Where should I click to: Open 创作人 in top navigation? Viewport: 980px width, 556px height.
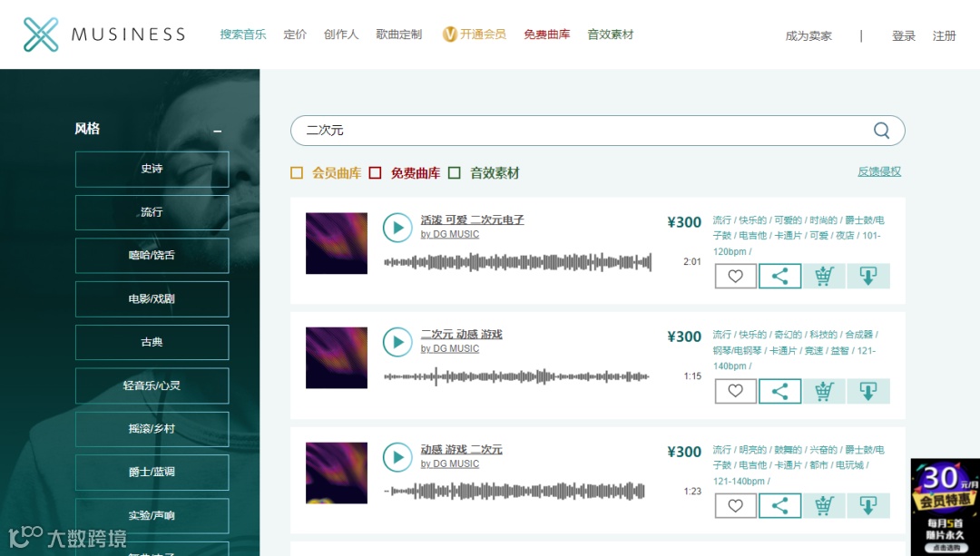(x=341, y=34)
